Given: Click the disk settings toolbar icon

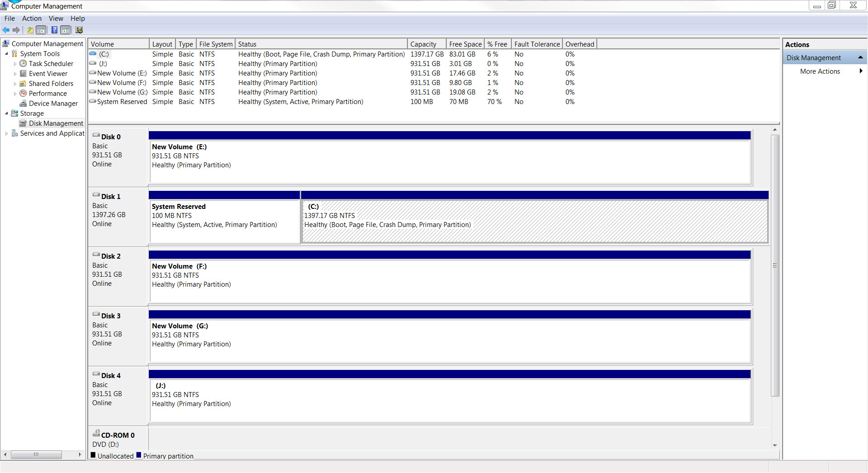Looking at the screenshot, I should pyautogui.click(x=79, y=30).
